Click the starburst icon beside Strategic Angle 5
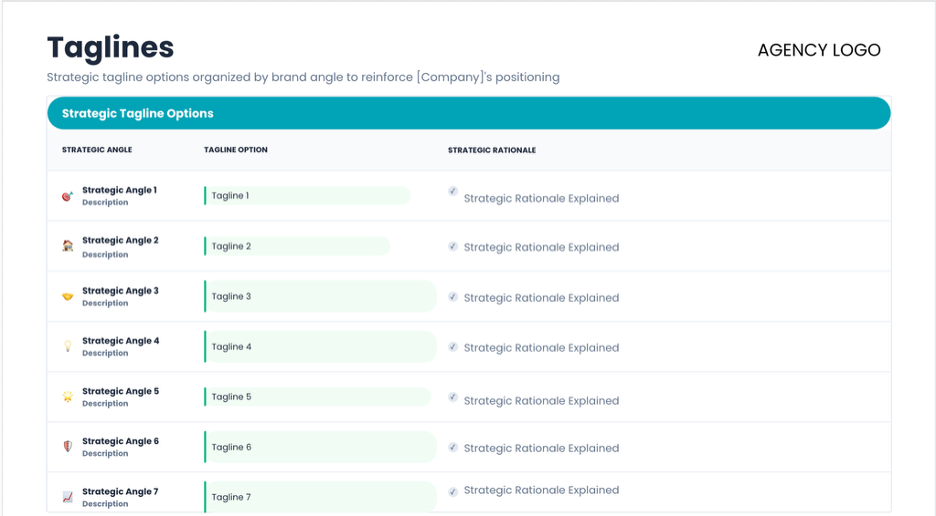Screen dimensions: 936x516 point(67,397)
